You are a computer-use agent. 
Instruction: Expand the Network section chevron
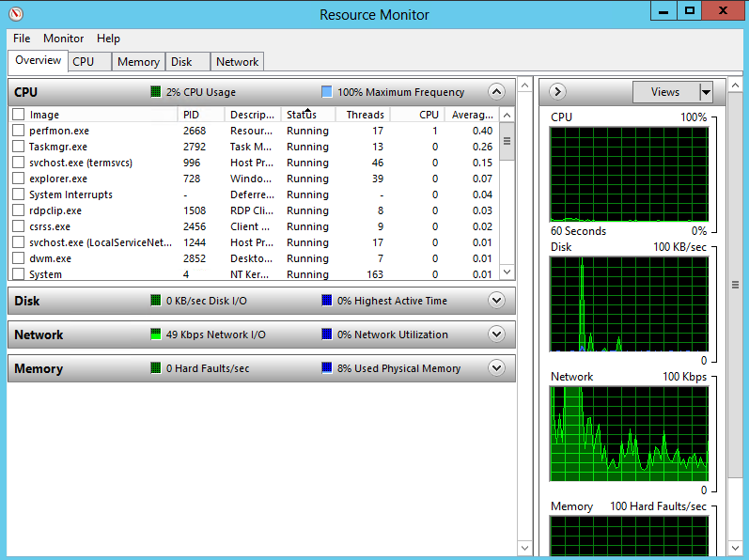(x=497, y=334)
